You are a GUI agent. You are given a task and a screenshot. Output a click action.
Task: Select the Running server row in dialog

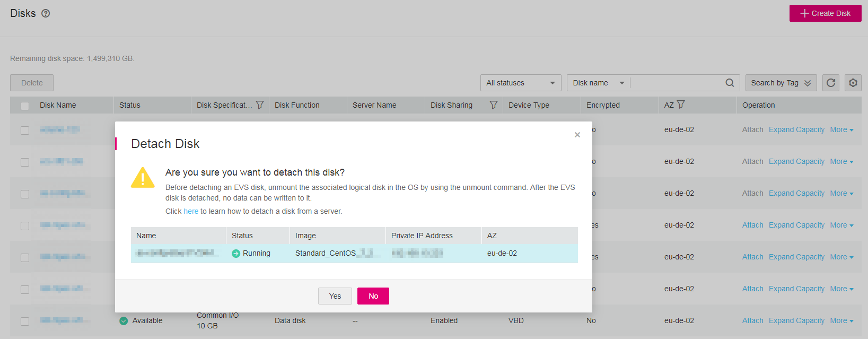pyautogui.click(x=354, y=254)
